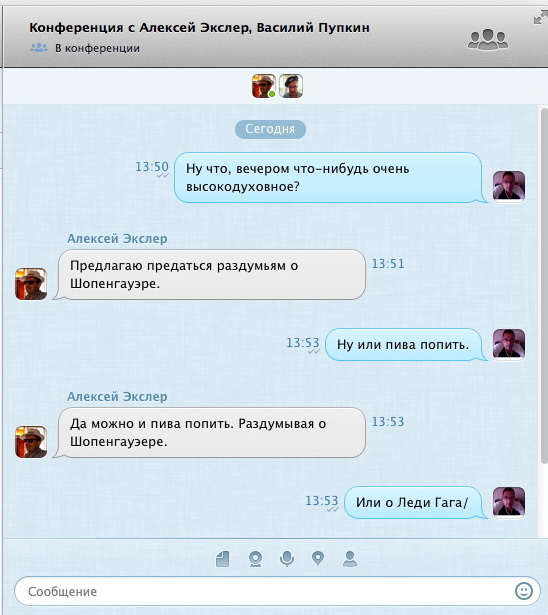Start a video call with webcam icon
548x615 pixels.
pos(255,559)
